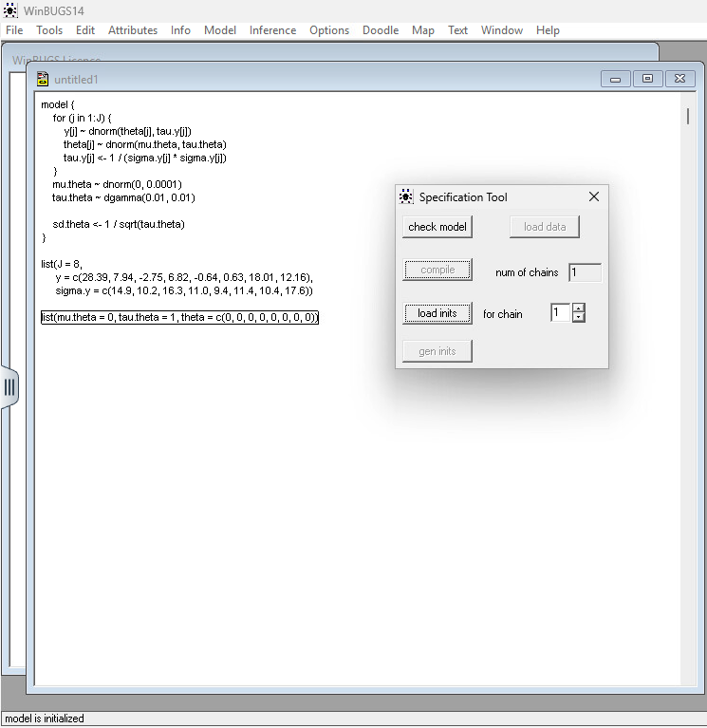Close the untitled1 document window
707x728 pixels.
point(680,79)
